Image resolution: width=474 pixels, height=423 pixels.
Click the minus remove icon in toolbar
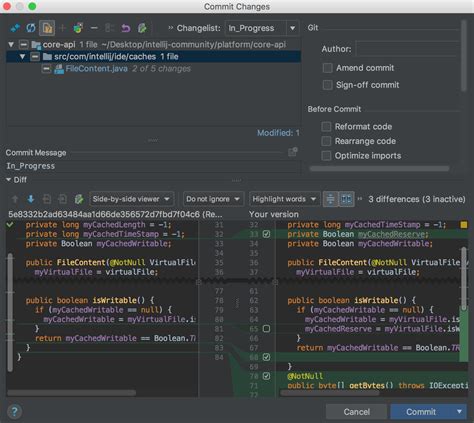coord(94,28)
